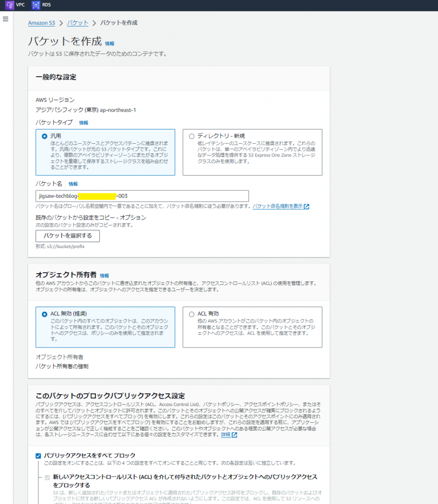Click 情報 next to the page title バケットを作成
438x504 pixels.
pos(109,44)
